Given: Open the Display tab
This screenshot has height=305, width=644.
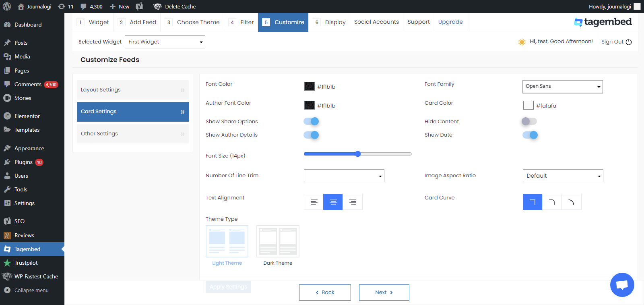Looking at the screenshot, I should coord(329,22).
